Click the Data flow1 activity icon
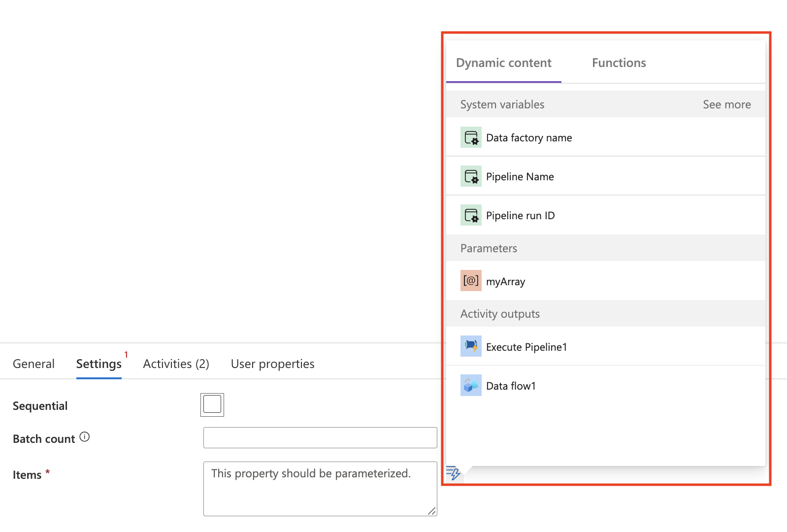Image resolution: width=787 pixels, height=532 pixels. click(x=471, y=385)
